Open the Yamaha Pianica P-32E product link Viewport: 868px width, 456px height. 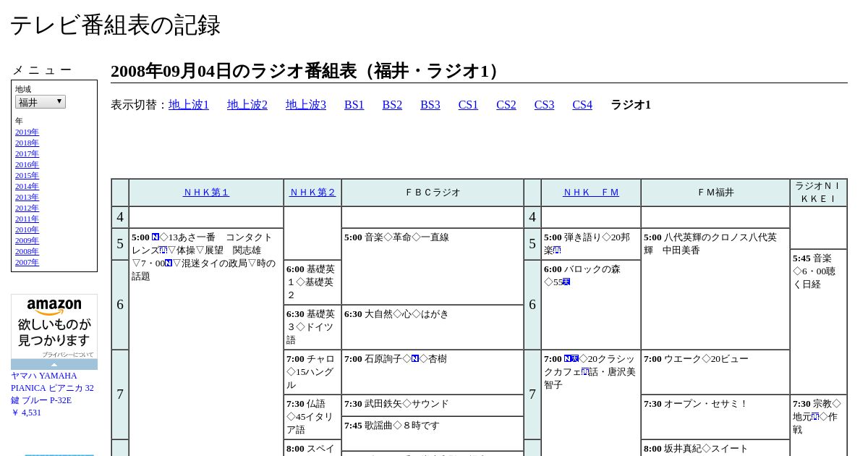click(52, 388)
